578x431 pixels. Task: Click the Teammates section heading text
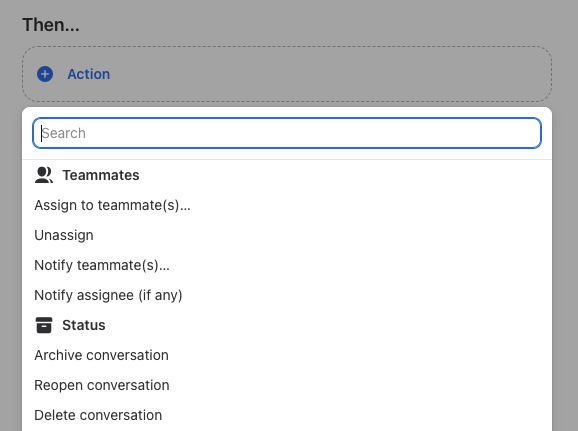pyautogui.click(x=101, y=175)
